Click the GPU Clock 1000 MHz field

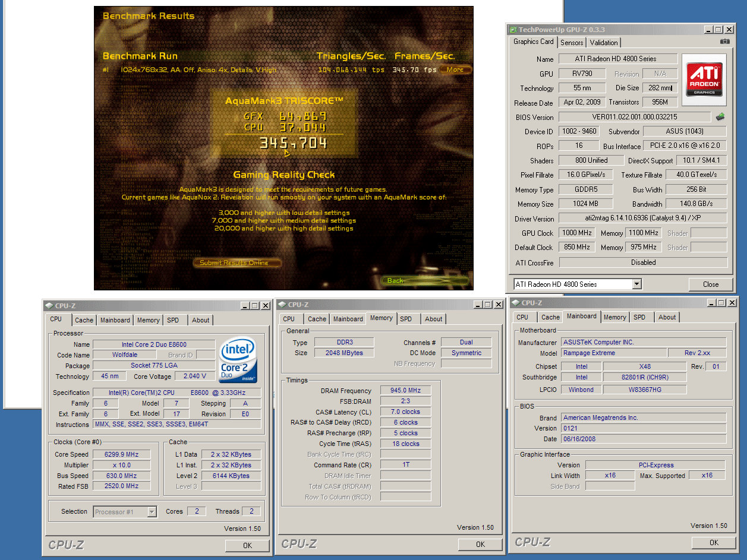click(x=578, y=233)
